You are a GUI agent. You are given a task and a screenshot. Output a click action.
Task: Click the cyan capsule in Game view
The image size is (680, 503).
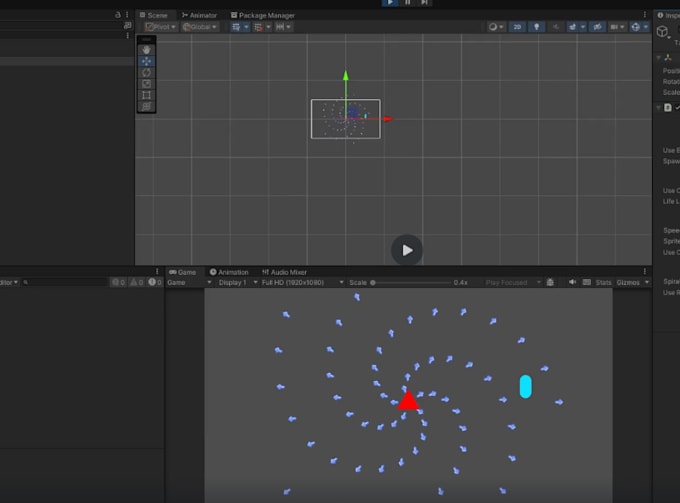click(526, 386)
